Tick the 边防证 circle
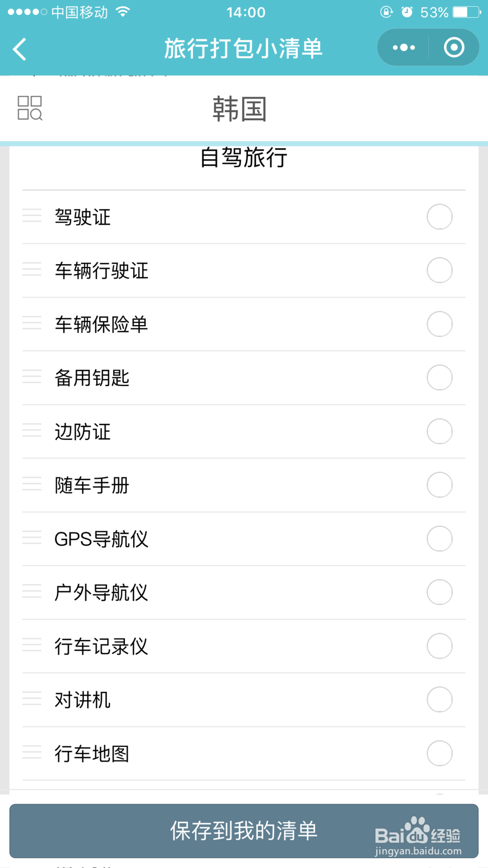The width and height of the screenshot is (488, 868). point(439,432)
